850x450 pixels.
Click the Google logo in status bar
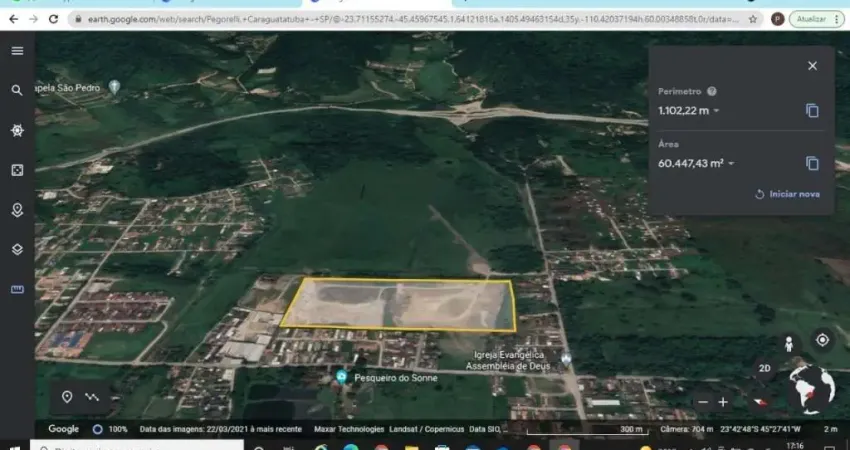coord(63,429)
